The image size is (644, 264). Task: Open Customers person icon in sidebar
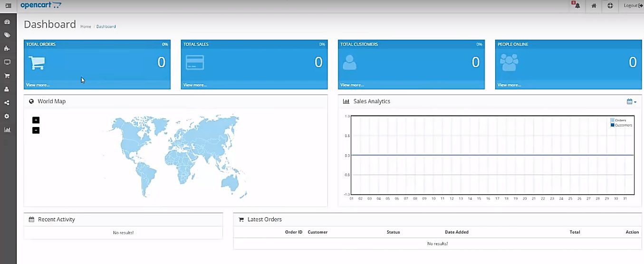coord(7,89)
